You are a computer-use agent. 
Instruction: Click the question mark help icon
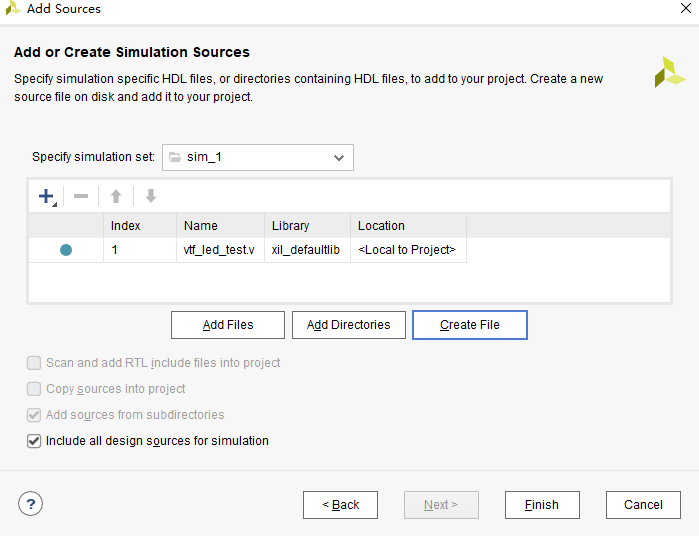pyautogui.click(x=30, y=504)
